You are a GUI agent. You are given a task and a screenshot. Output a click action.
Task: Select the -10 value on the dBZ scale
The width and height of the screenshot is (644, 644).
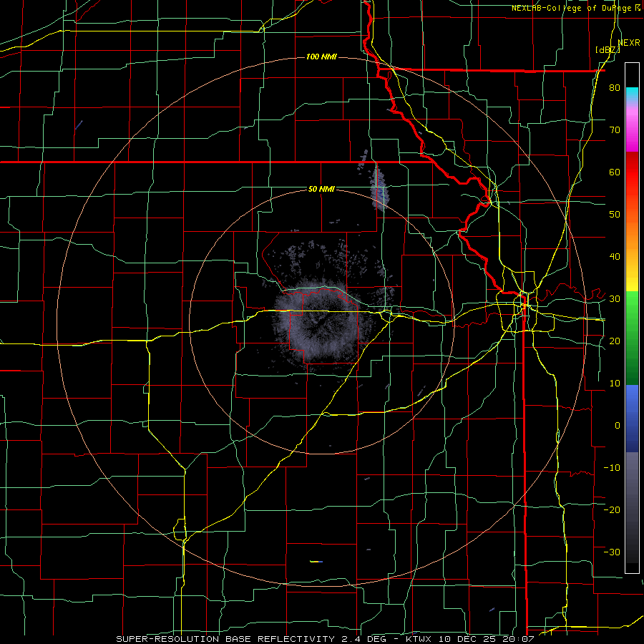coord(612,467)
